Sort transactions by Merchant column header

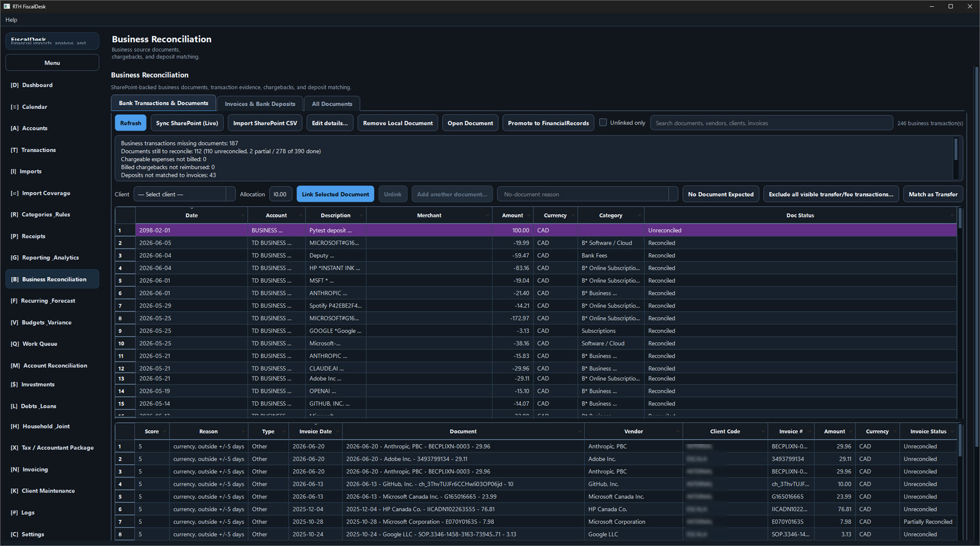tap(429, 215)
